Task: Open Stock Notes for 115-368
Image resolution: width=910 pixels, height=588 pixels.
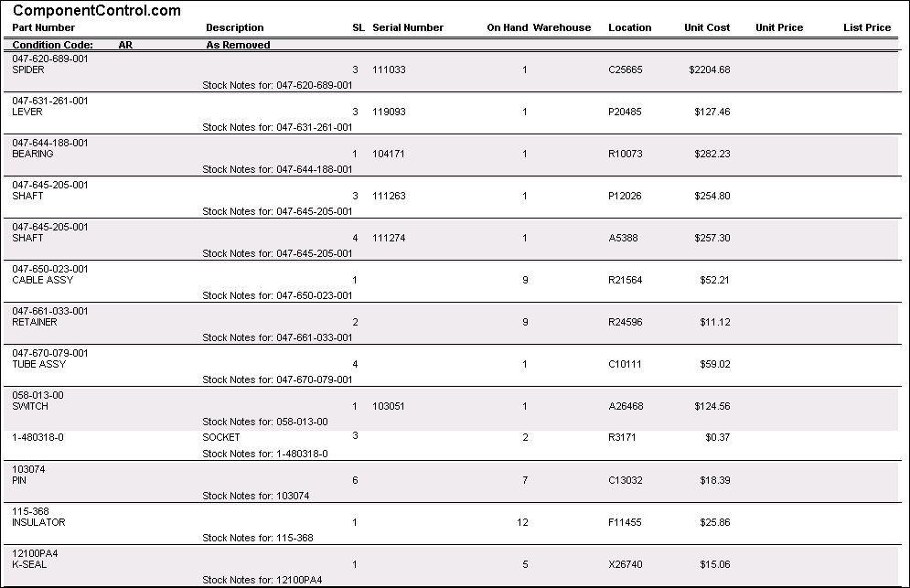Action: tap(258, 538)
